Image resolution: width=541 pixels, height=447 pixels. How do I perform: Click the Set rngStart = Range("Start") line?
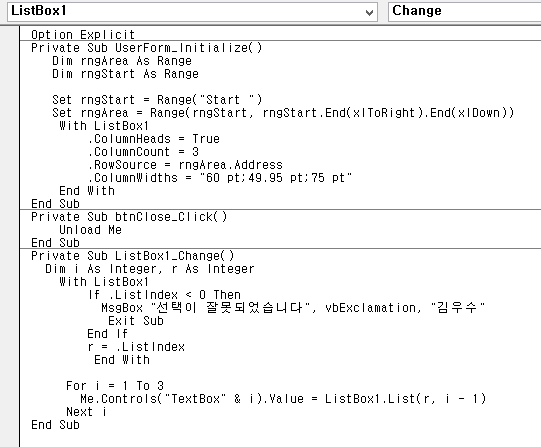tap(157, 100)
